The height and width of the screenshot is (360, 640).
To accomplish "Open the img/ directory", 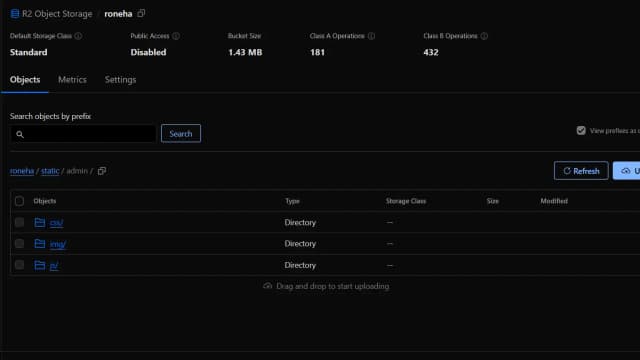I will tap(58, 244).
